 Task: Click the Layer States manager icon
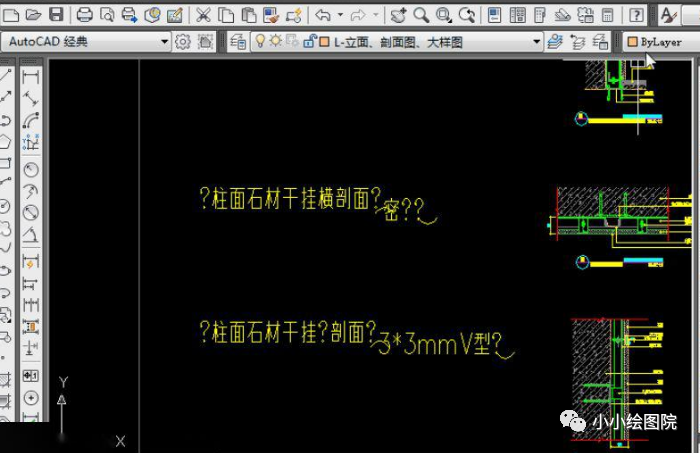600,42
